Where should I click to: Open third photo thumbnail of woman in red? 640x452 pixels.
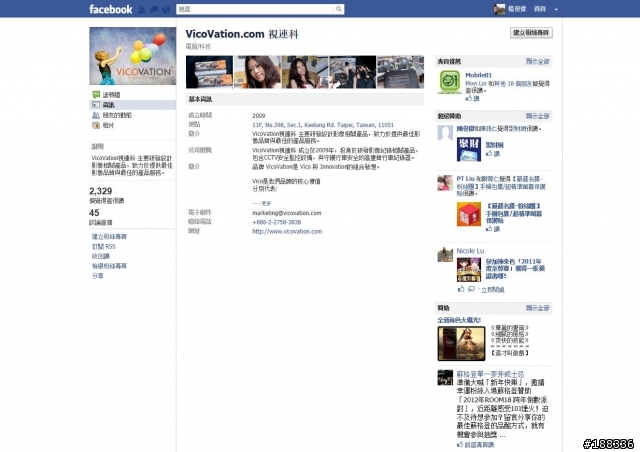pyautogui.click(x=305, y=72)
